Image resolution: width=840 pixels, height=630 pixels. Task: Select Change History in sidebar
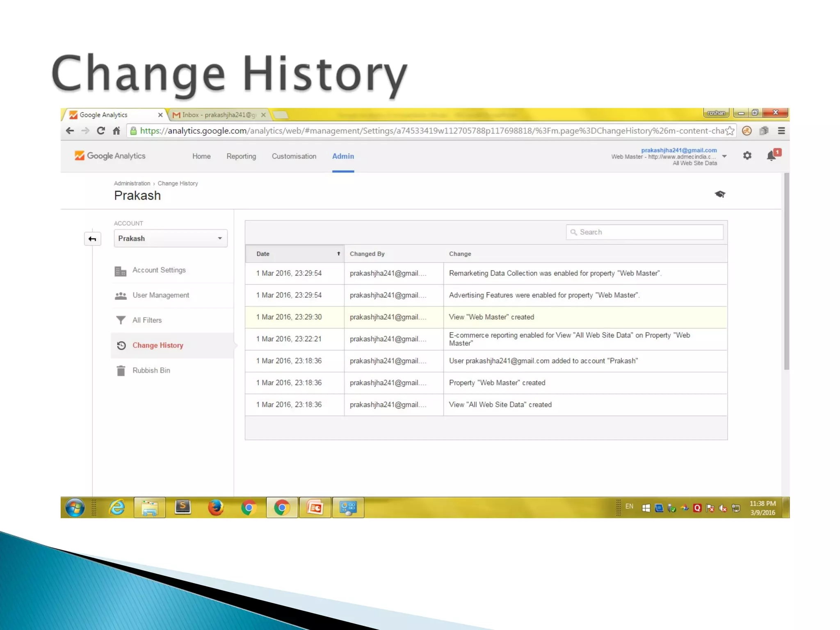[x=157, y=345]
